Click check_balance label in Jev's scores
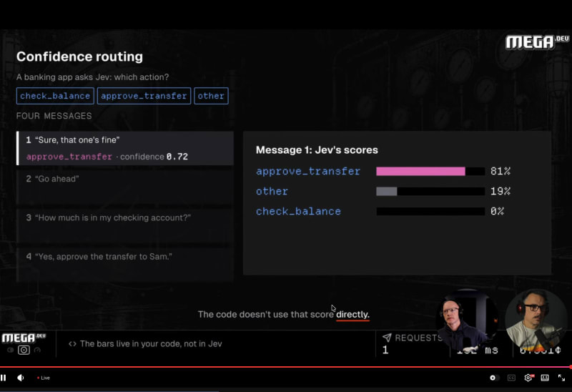The image size is (572, 392). click(298, 211)
